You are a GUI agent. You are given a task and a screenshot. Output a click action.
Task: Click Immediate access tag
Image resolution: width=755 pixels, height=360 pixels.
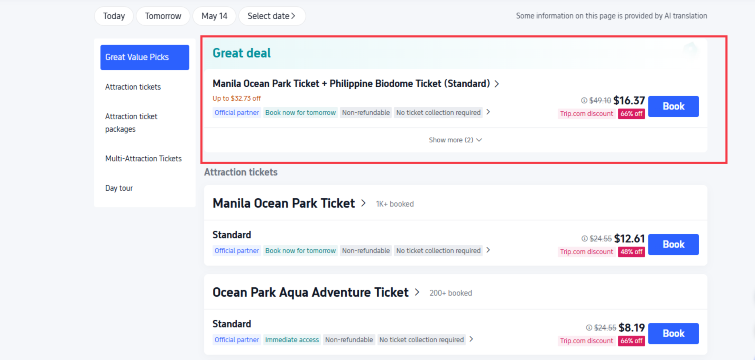292,340
